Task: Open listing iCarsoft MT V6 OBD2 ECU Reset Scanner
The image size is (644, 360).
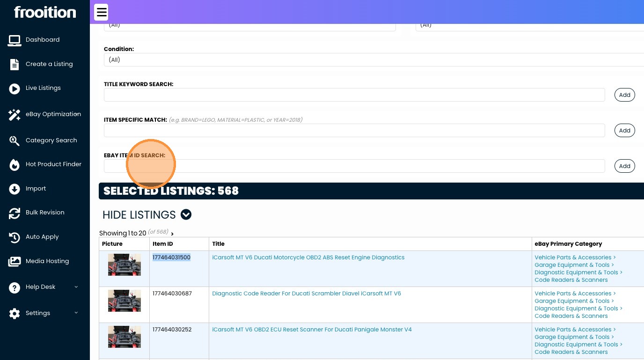Action: (x=312, y=330)
